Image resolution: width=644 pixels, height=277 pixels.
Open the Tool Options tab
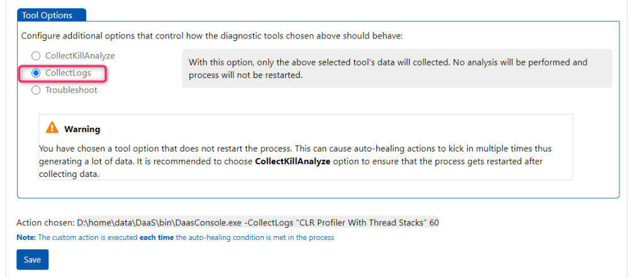click(47, 14)
